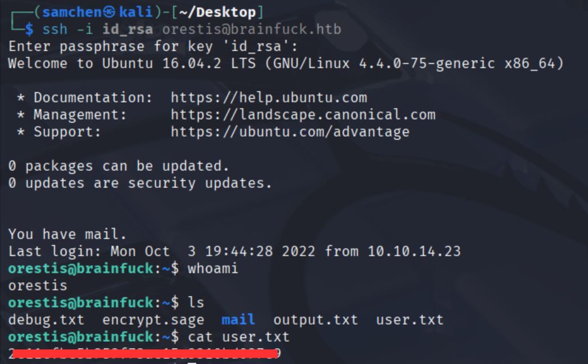Open the landscape.canonical.com management link
588x364 pixels.
tap(303, 114)
